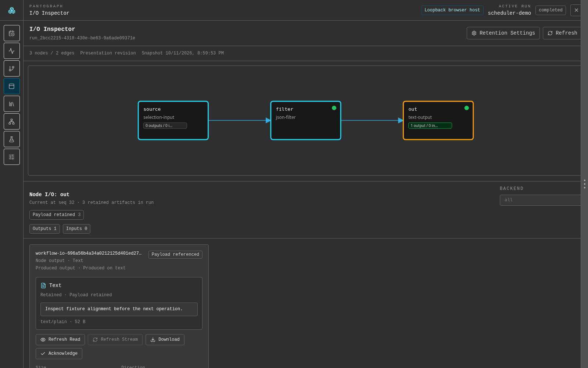Screen dimensions: 588x368
Task: Click the green status dot on filter node
Action: [x=334, y=108]
